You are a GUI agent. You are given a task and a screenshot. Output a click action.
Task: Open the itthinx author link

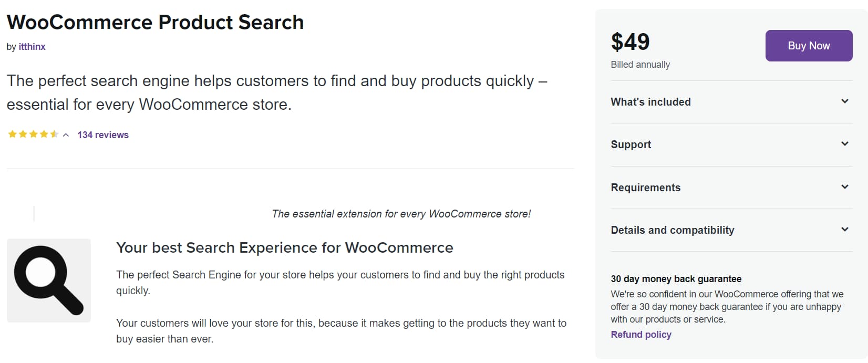point(32,47)
